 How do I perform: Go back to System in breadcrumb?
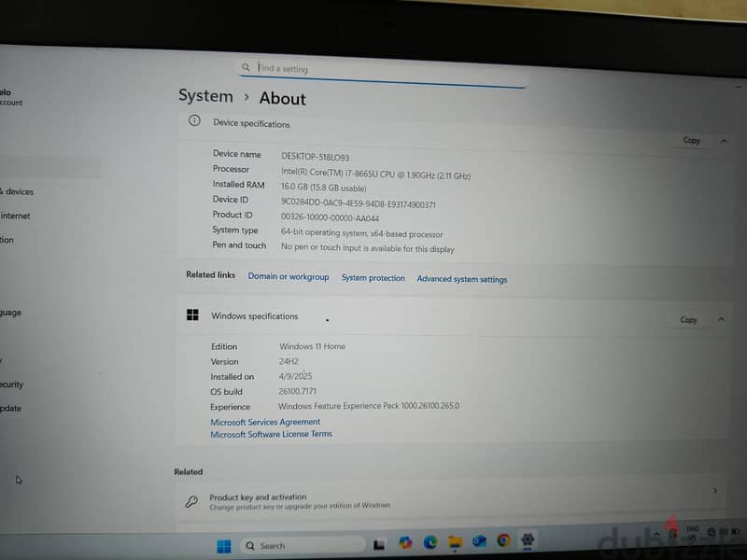coord(205,96)
